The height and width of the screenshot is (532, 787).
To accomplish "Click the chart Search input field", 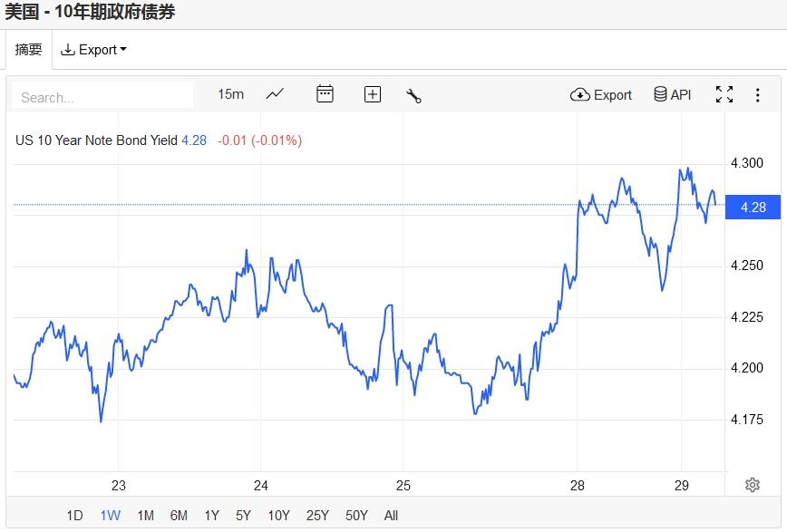I will pyautogui.click(x=102, y=97).
